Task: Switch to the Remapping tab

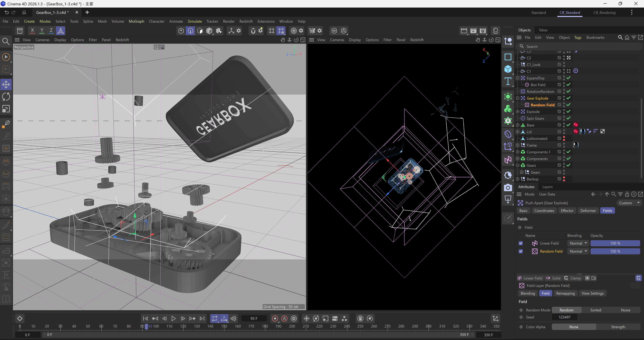Action: (x=565, y=293)
